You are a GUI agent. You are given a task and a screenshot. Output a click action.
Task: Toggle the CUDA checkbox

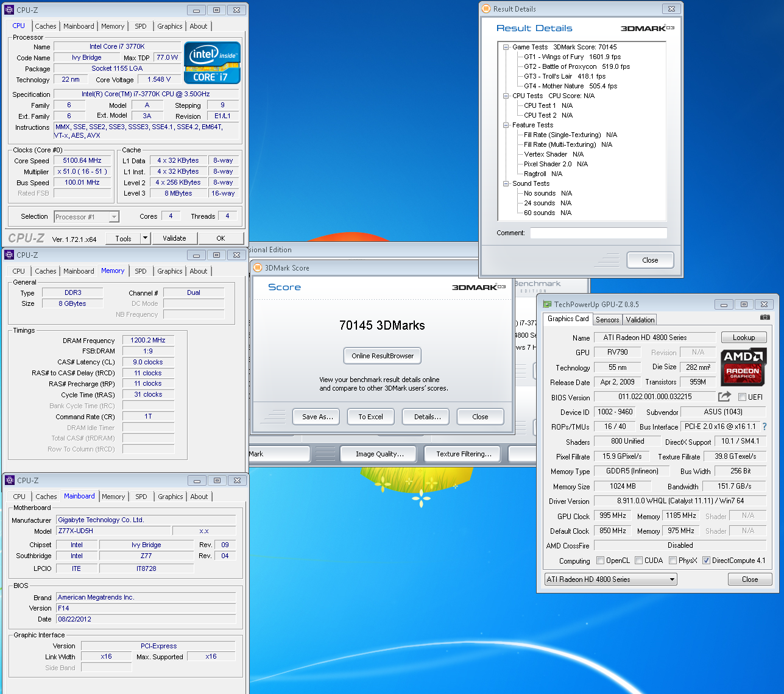pyautogui.click(x=639, y=561)
